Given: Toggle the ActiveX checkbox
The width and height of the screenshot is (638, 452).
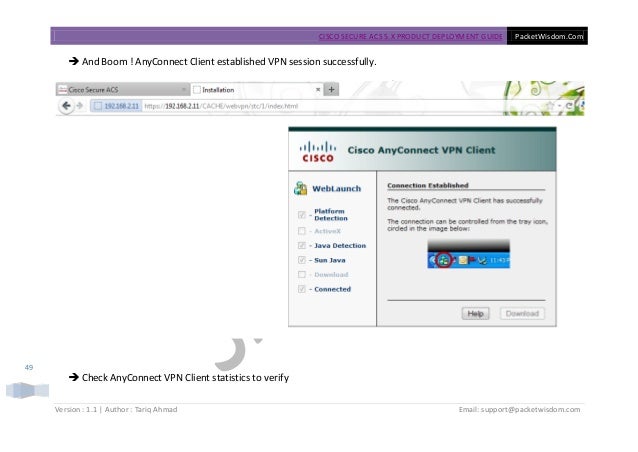Looking at the screenshot, I should coord(302,231).
